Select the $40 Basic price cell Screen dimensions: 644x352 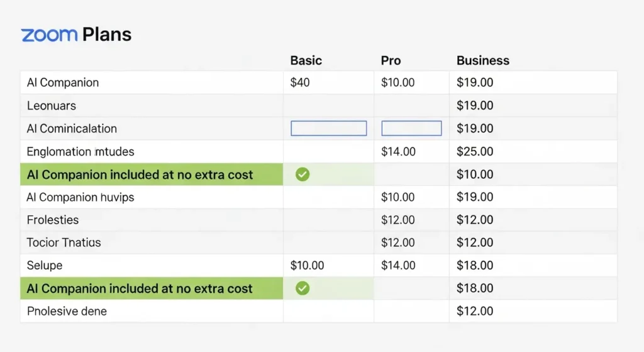[x=300, y=82]
